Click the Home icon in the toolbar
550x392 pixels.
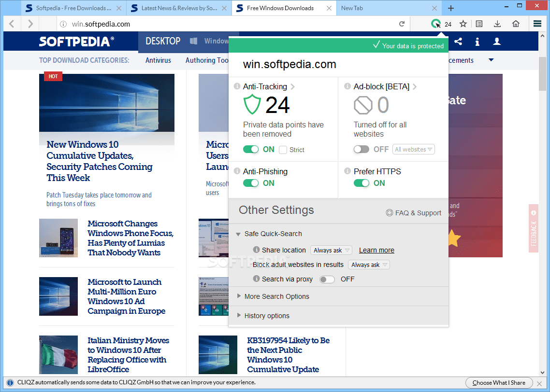coord(516,23)
